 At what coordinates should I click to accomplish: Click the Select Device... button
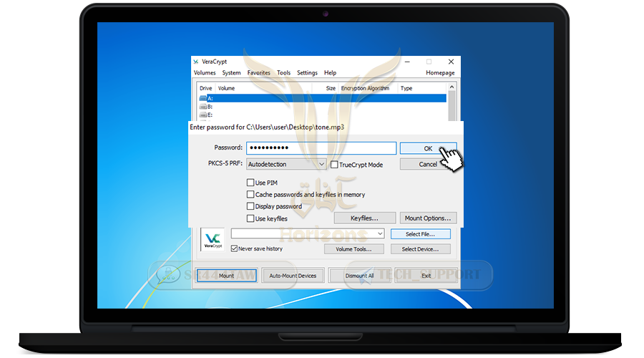420,249
